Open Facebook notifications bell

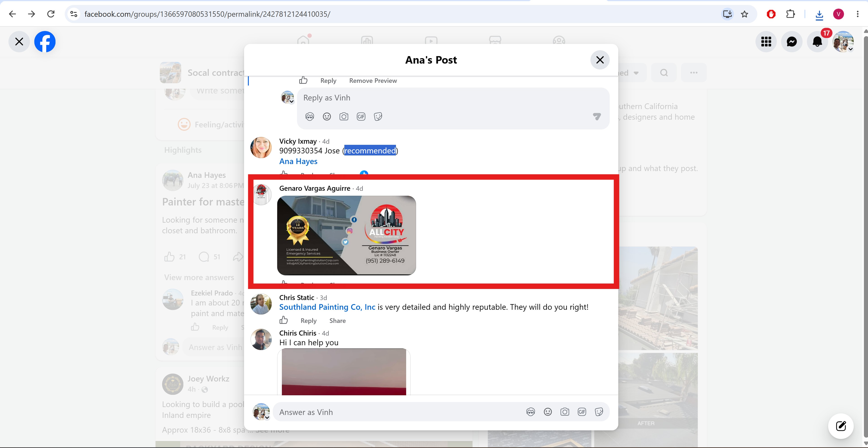tap(818, 42)
